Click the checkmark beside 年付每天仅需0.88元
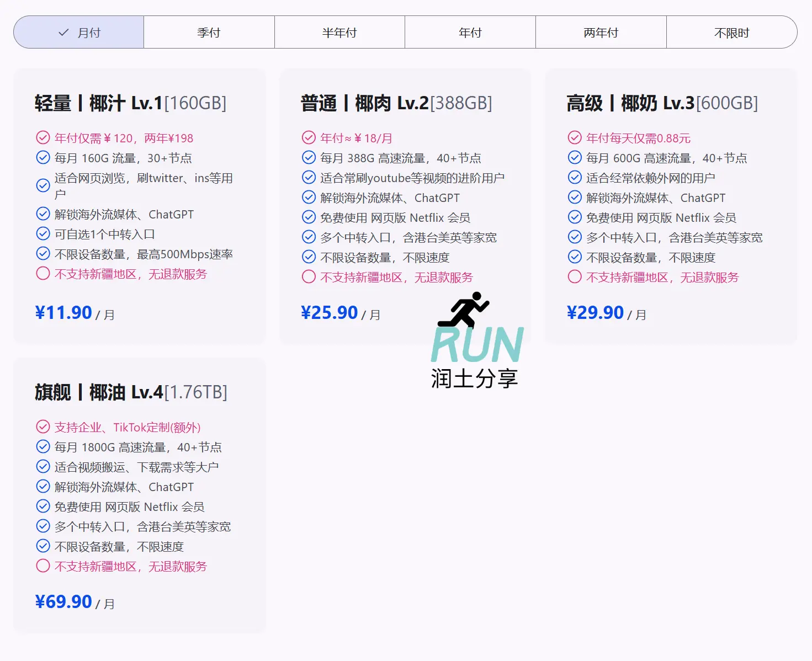 coord(575,137)
